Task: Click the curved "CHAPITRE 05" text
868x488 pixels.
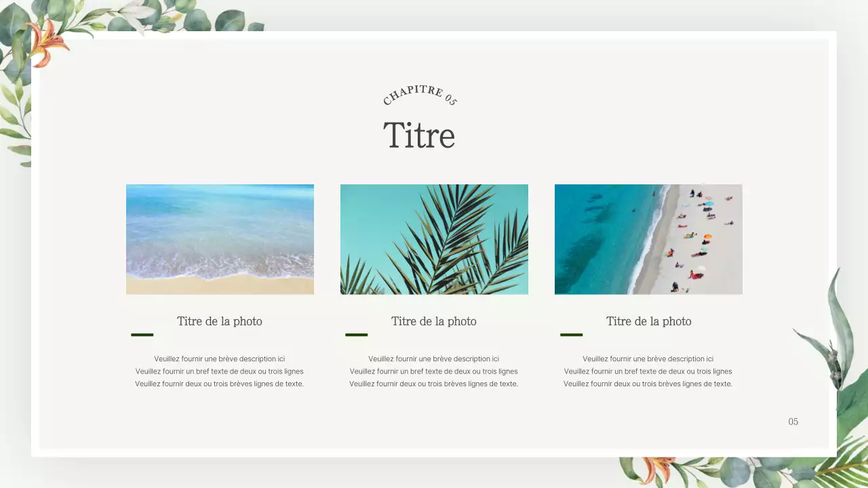Action: click(x=419, y=97)
